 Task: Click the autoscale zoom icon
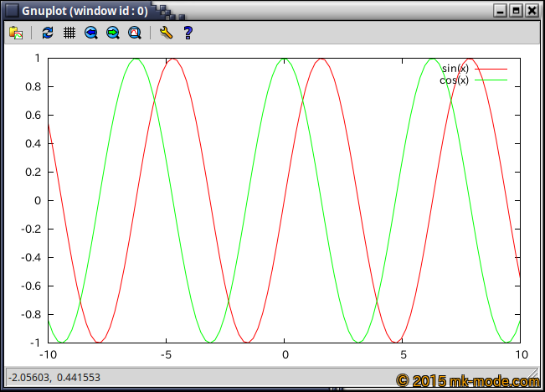[x=134, y=33]
